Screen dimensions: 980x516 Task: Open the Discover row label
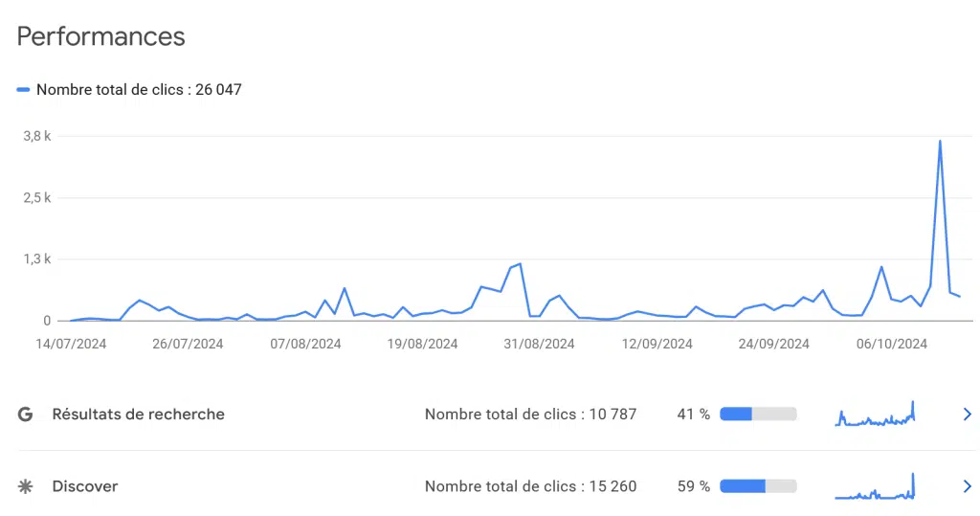click(85, 486)
